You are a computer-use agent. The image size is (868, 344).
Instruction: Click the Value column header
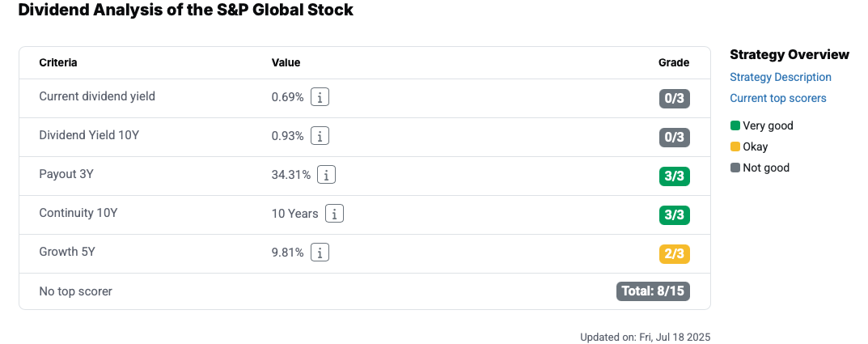(x=286, y=62)
